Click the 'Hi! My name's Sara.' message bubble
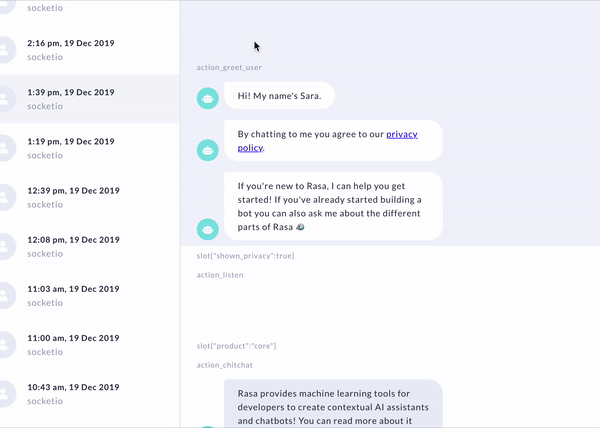Screen dimensions: 600x428 [279, 96]
